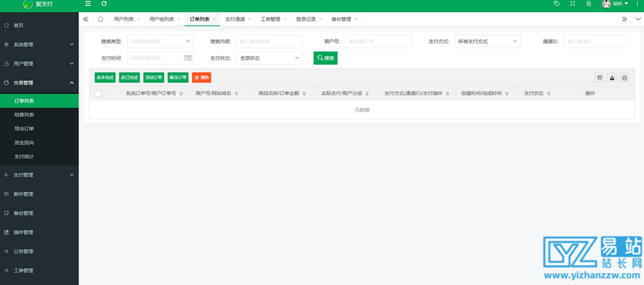
Task: Open the 站长 user dropdown
Action: [x=621, y=4]
